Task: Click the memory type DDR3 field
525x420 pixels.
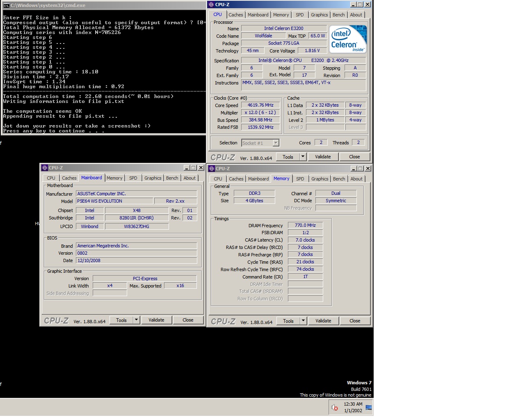Action: click(x=254, y=193)
